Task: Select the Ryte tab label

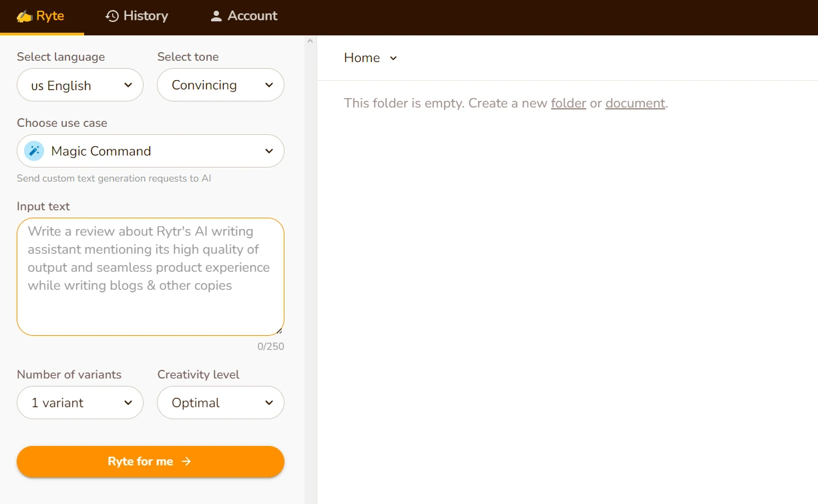Action: tap(50, 16)
